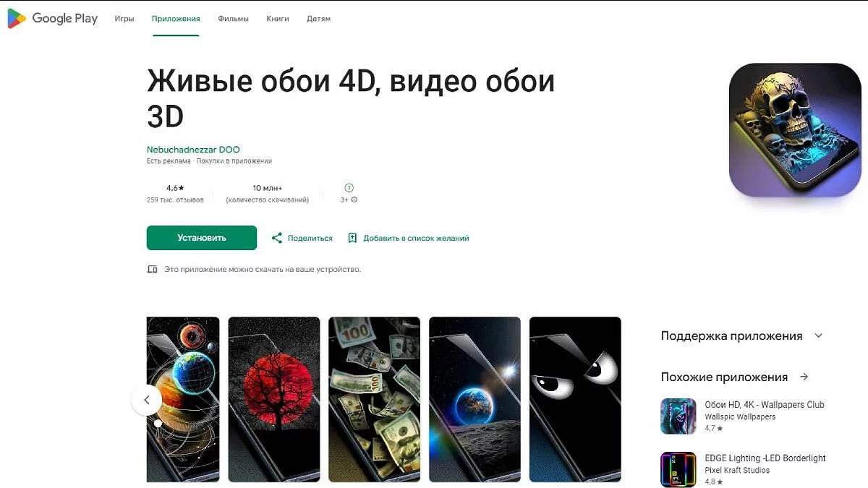The width and height of the screenshot is (868, 488).
Task: Show previous screenshots with left arrow
Action: (147, 400)
